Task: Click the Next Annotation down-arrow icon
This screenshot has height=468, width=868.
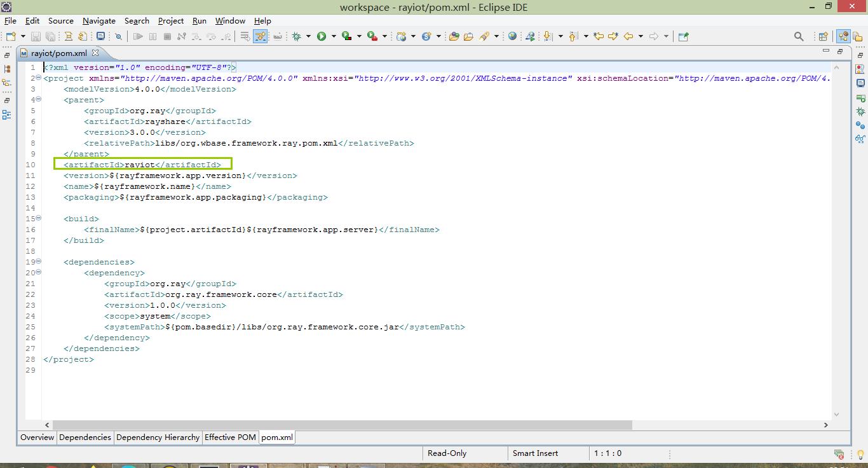Action: pyautogui.click(x=548, y=36)
